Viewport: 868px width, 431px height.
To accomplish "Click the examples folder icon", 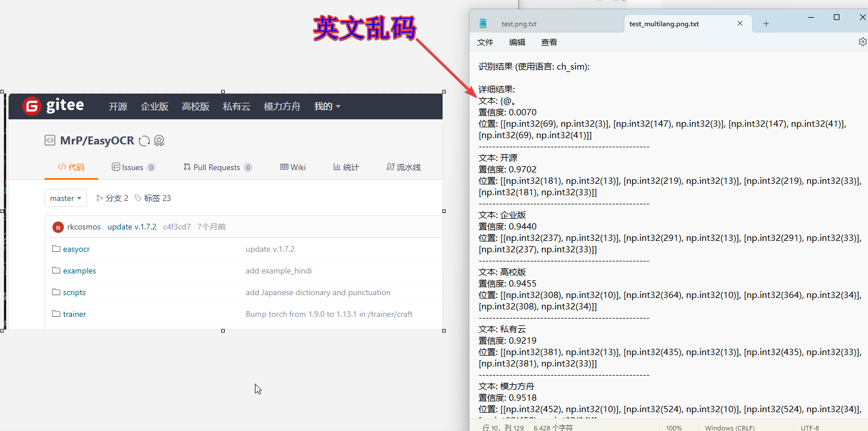I will tap(56, 271).
